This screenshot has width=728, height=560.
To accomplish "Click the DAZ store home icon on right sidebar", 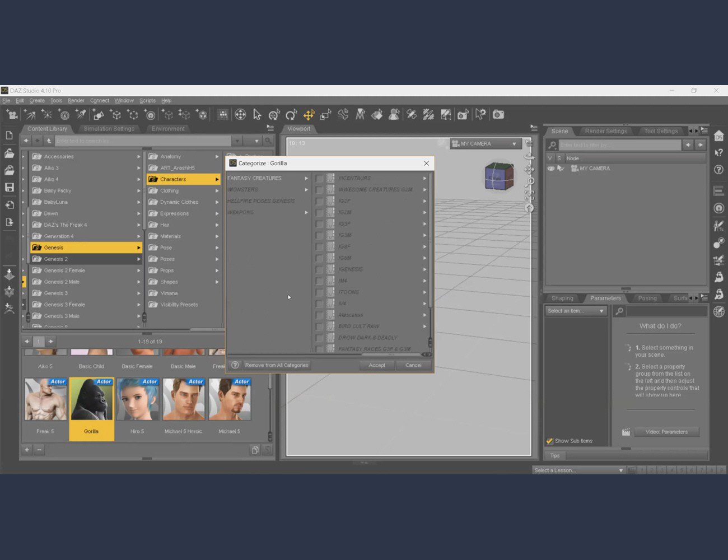I will click(x=719, y=136).
